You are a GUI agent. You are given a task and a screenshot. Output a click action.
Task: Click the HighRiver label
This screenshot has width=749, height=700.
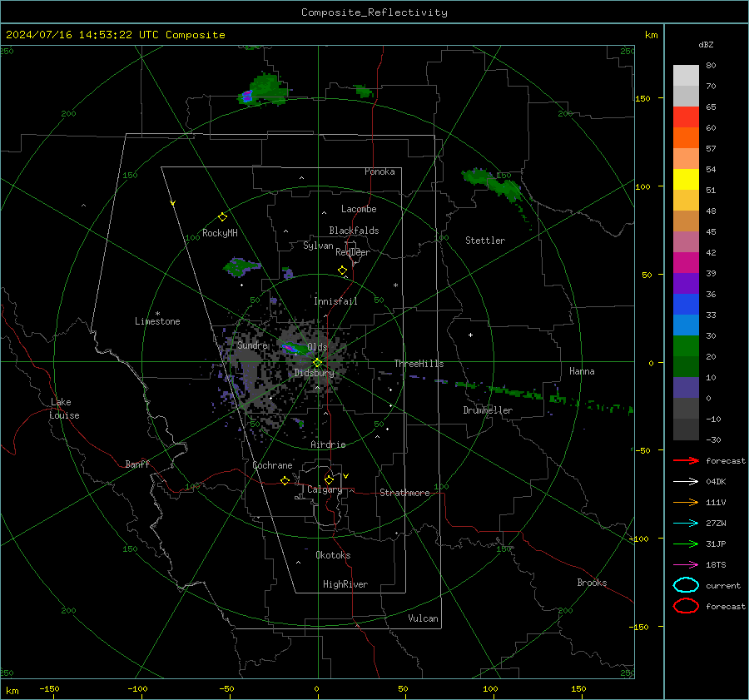click(345, 584)
